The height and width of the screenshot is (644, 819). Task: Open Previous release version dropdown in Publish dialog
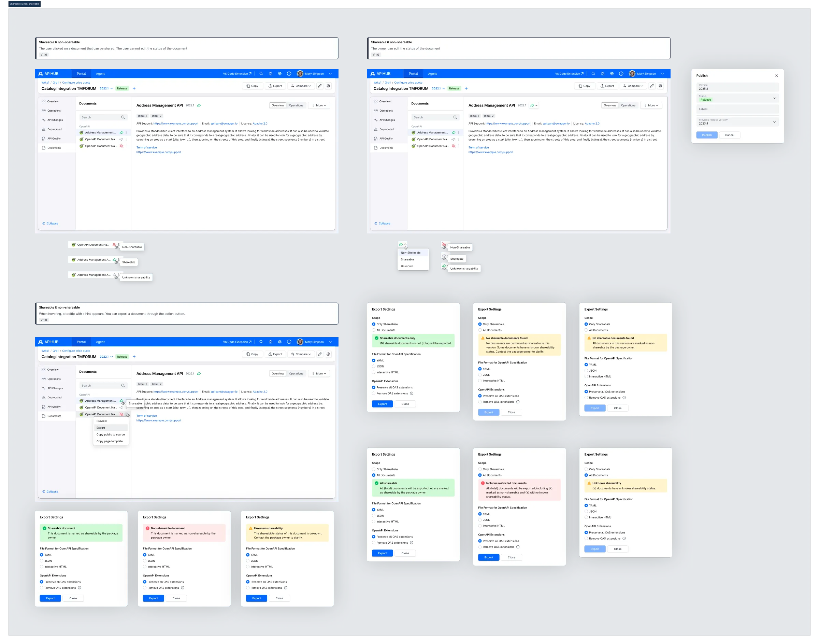[737, 122]
